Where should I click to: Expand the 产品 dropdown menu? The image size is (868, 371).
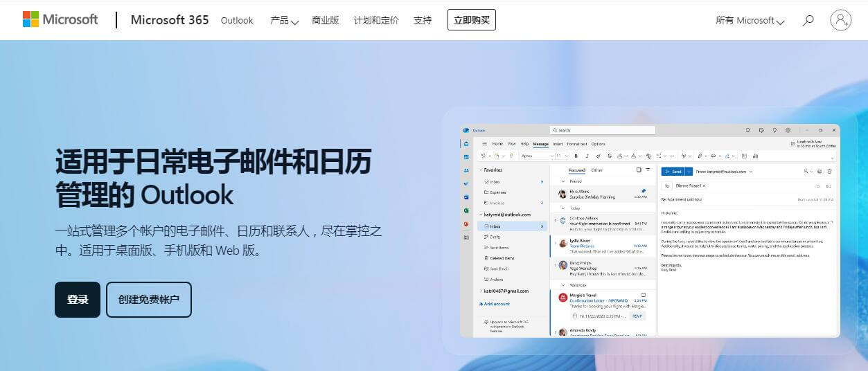[x=284, y=20]
